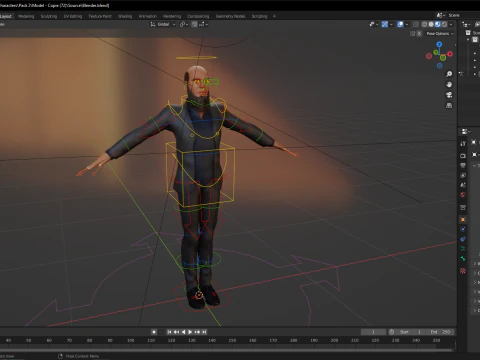Switch to the Sculpting workspace tab

[49, 16]
